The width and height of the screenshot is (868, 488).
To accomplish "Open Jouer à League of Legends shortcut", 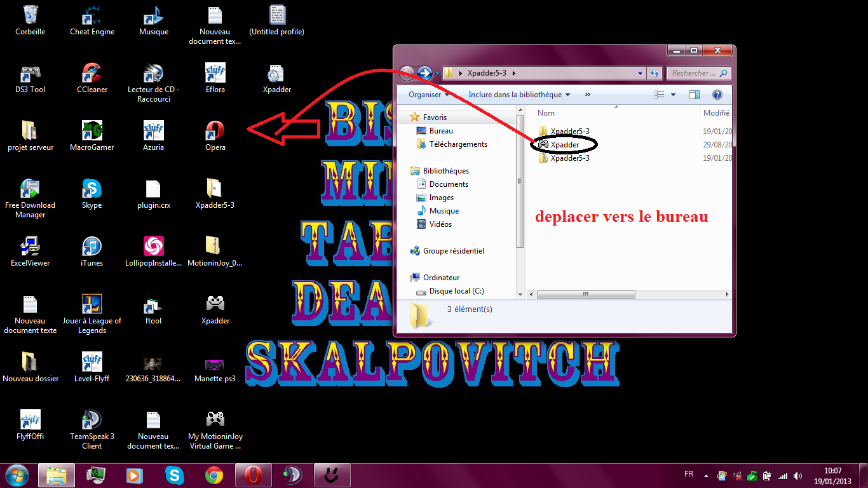I will 92,315.
